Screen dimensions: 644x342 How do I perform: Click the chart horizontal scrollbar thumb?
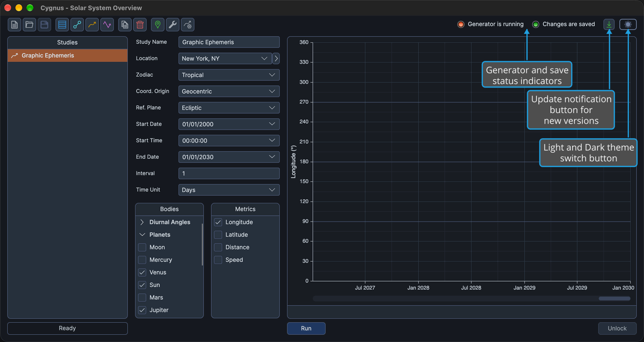tap(614, 299)
